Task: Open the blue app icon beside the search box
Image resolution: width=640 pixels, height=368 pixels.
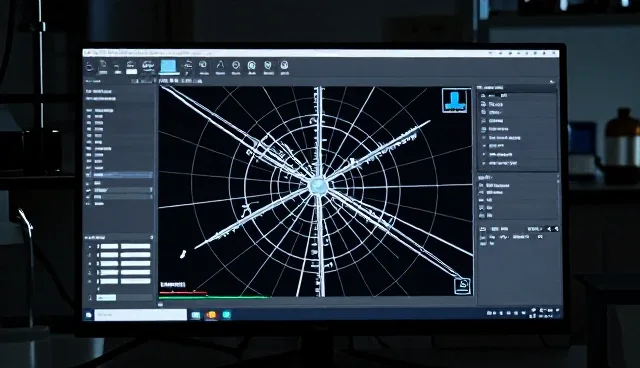Action: pyautogui.click(x=196, y=315)
